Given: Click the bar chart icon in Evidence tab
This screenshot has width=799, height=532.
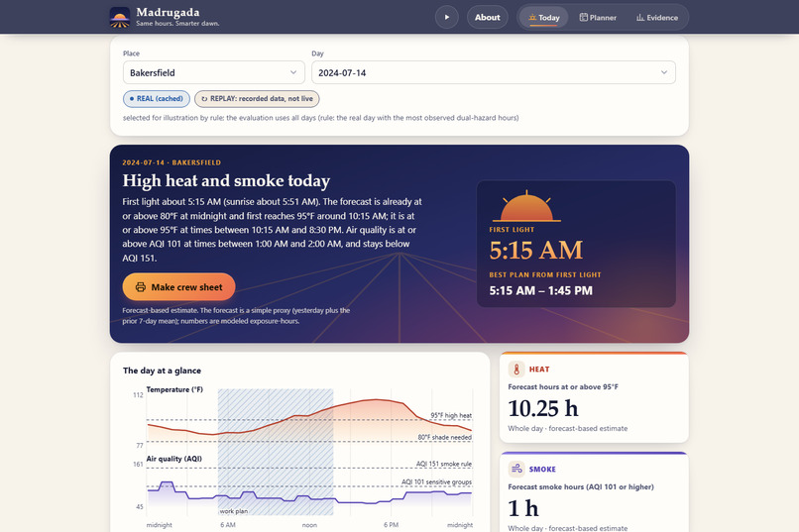Looking at the screenshot, I should [640, 17].
